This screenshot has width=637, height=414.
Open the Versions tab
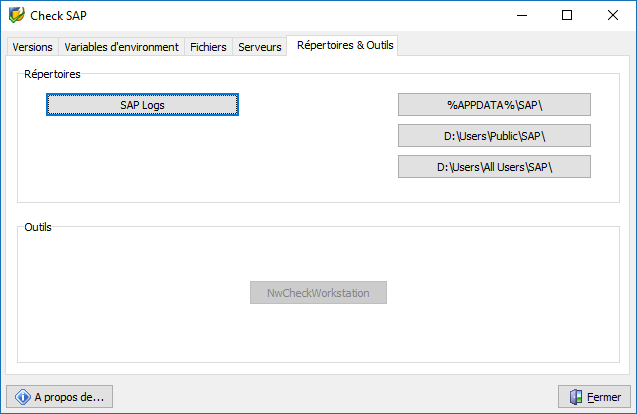(32, 47)
